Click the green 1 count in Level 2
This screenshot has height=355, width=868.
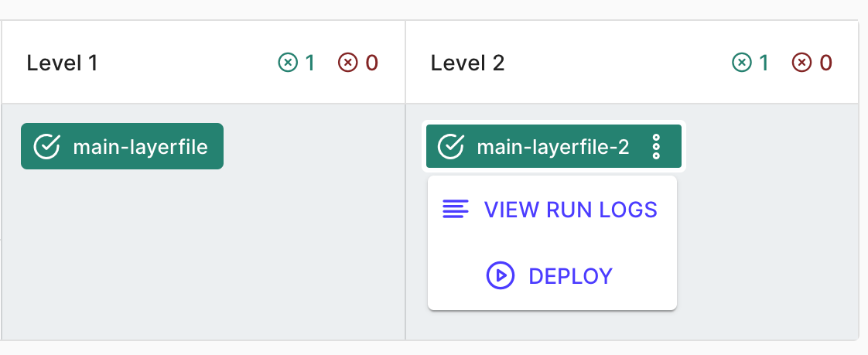pyautogui.click(x=764, y=63)
